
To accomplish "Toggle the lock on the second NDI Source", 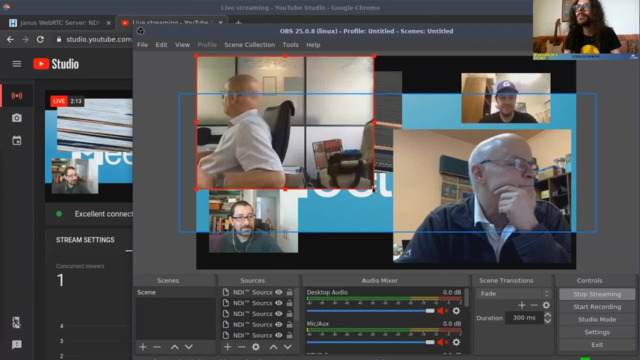I will coord(289,303).
